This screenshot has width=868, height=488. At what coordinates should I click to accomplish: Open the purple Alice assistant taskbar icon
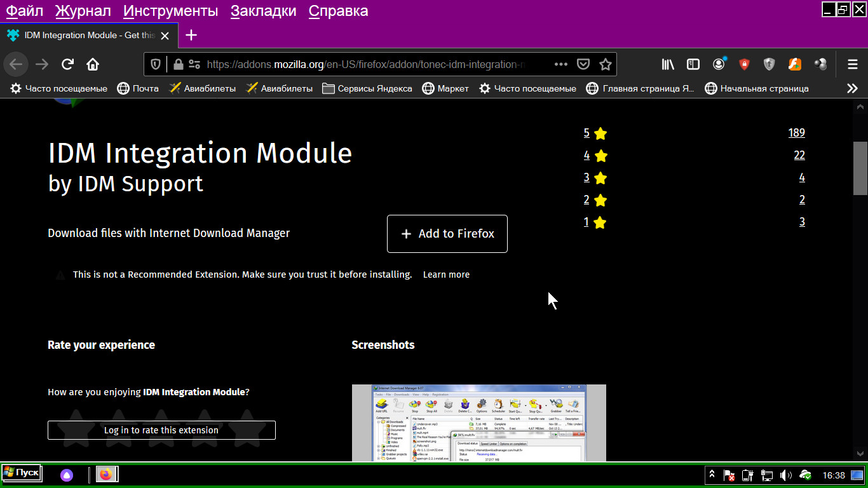[x=67, y=475]
